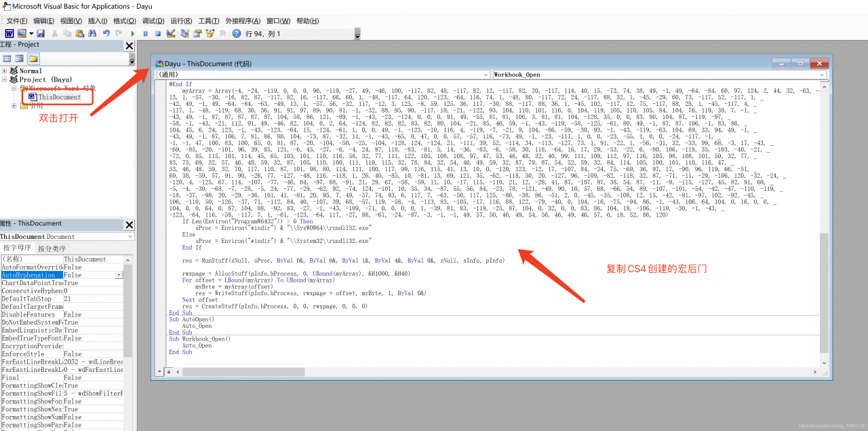The height and width of the screenshot is (431, 868).
Task: Open Find with the binoculars icon
Action: [92, 33]
